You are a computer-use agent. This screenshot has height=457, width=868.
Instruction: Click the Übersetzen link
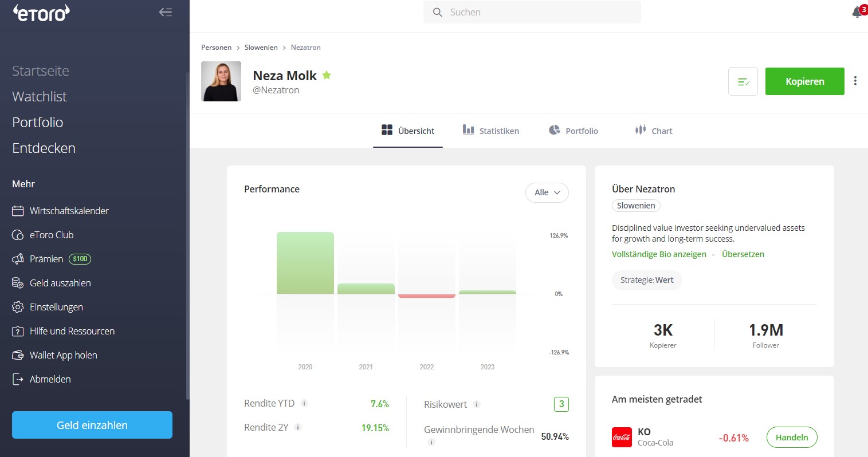coord(743,254)
